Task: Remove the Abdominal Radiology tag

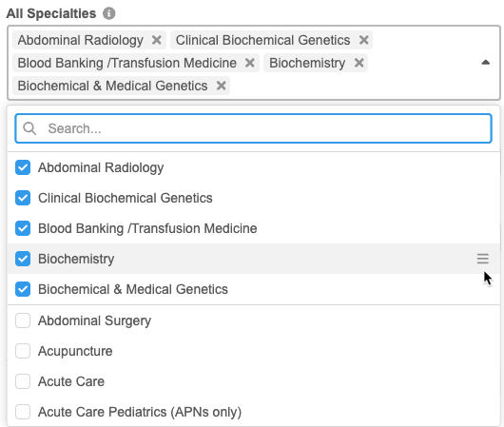Action: [157, 40]
